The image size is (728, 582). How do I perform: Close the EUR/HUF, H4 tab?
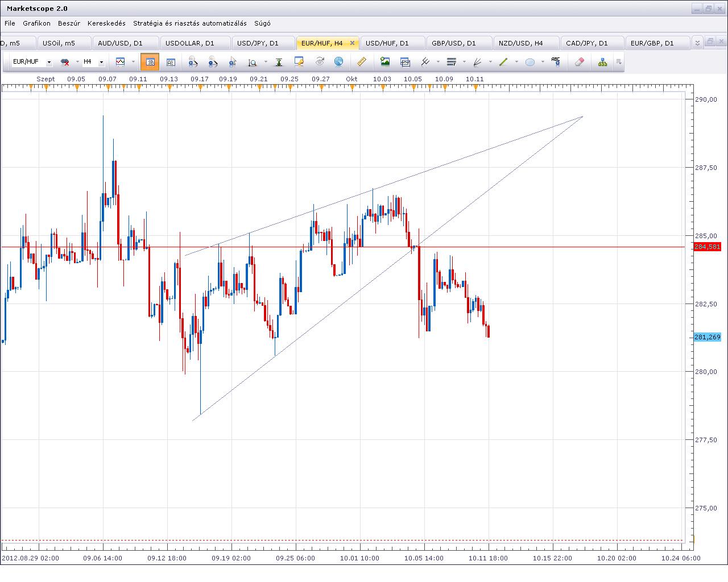pos(353,43)
